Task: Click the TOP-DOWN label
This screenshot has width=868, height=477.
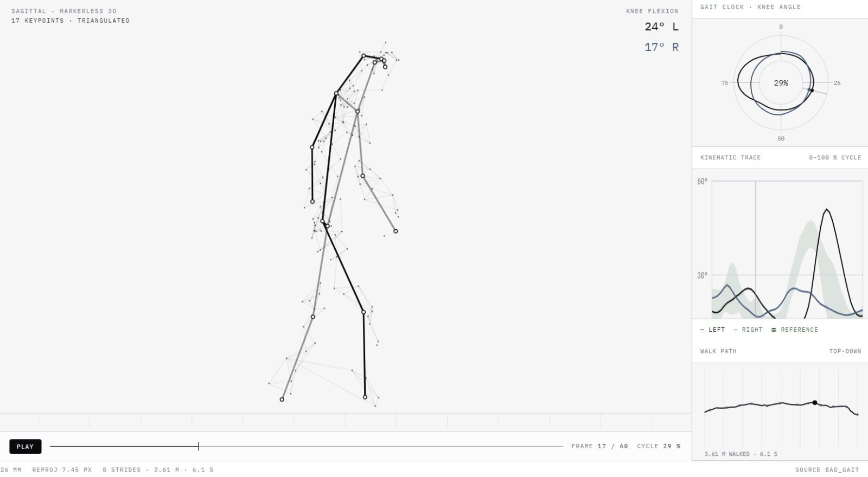Action: pyautogui.click(x=845, y=351)
